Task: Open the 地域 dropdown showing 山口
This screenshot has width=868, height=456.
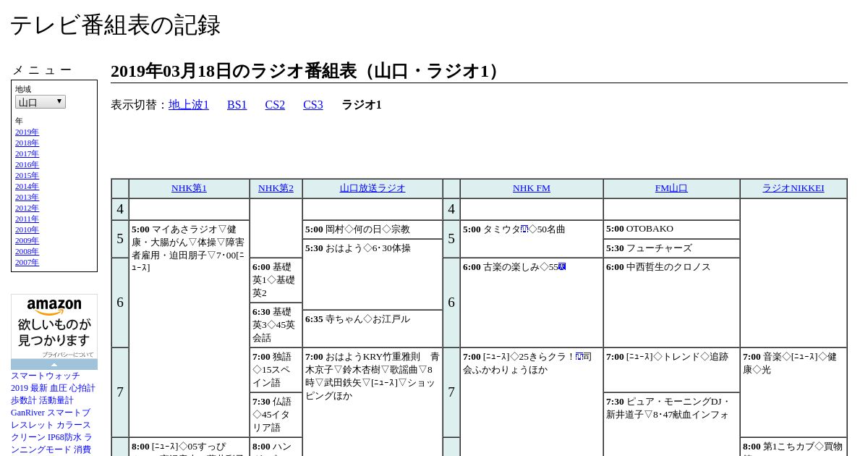Action: pos(41,102)
